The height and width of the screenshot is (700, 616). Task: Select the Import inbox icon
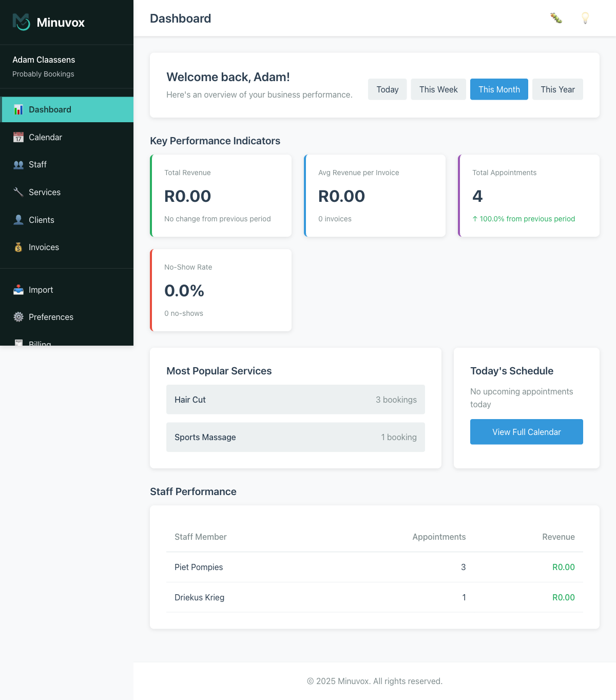18,290
